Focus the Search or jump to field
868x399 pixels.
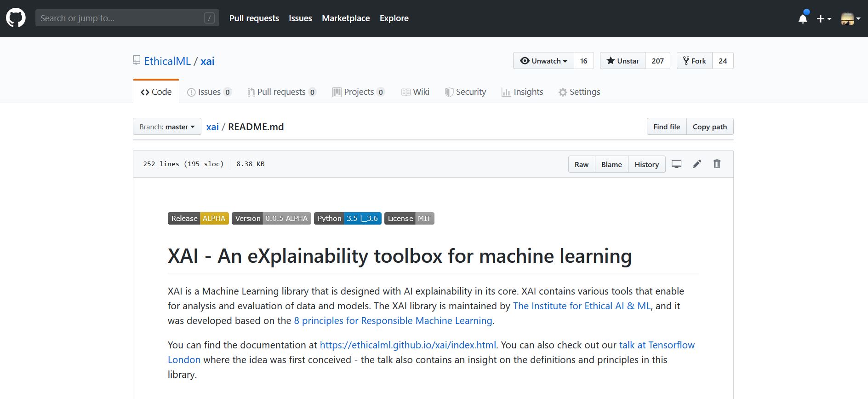tap(127, 18)
